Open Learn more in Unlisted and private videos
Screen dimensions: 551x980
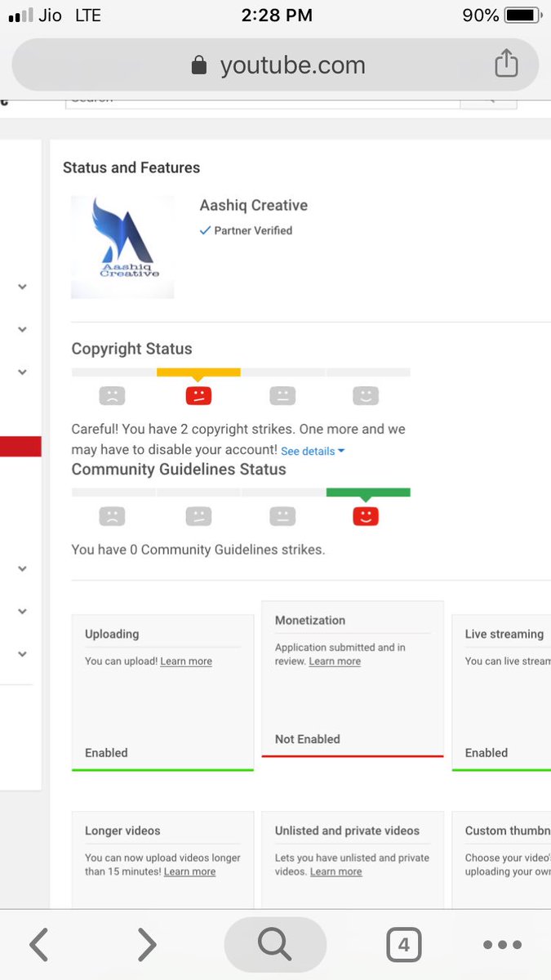(x=336, y=872)
